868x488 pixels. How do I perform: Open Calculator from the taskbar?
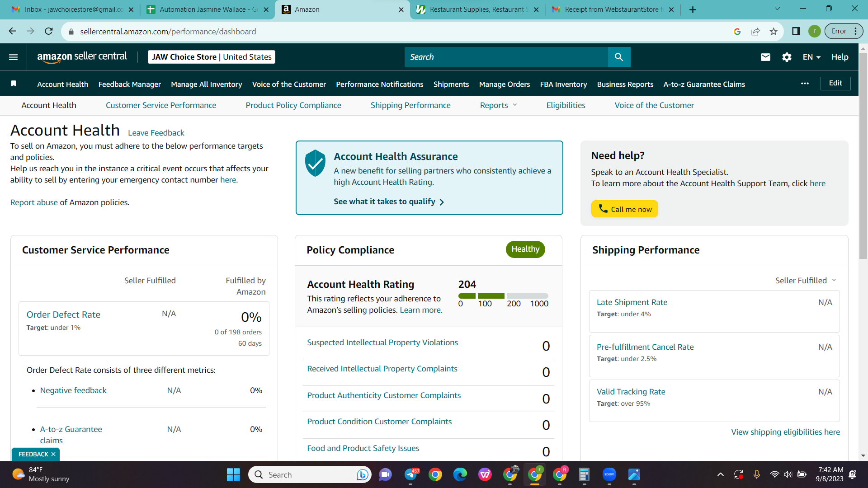[x=584, y=474]
